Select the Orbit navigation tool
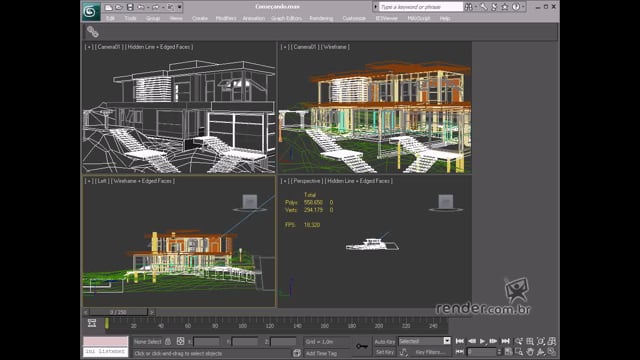 coord(541,351)
